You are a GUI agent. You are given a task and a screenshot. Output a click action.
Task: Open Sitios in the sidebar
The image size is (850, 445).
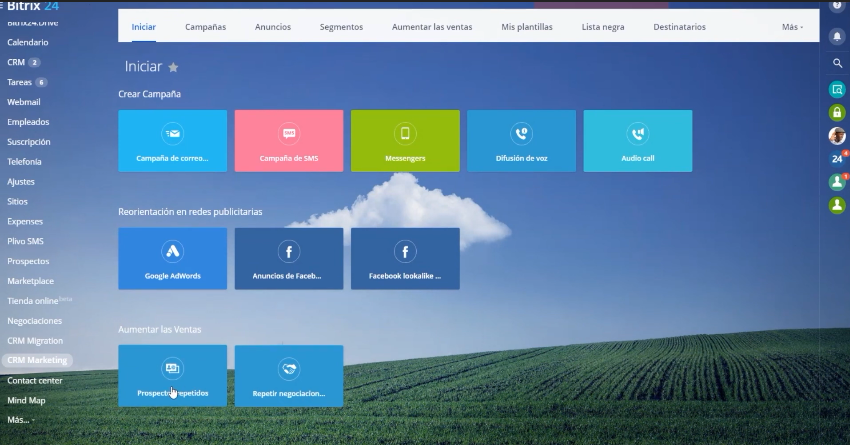click(17, 202)
